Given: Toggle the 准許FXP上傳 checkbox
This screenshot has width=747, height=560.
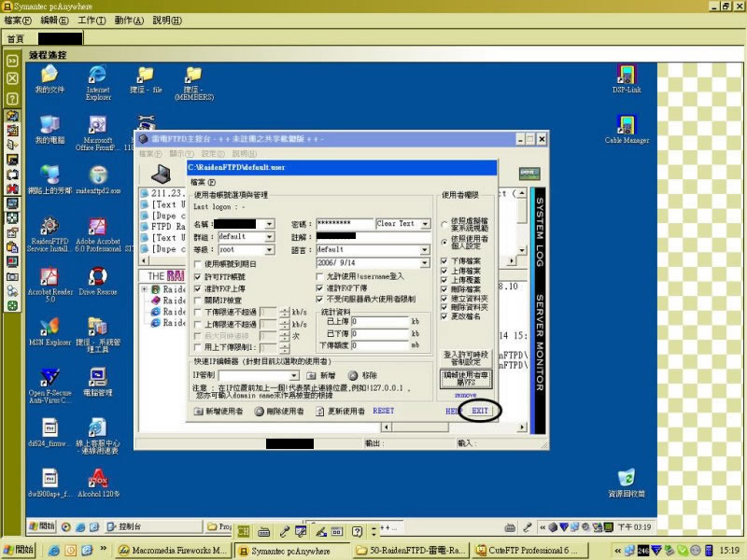Looking at the screenshot, I should [198, 288].
